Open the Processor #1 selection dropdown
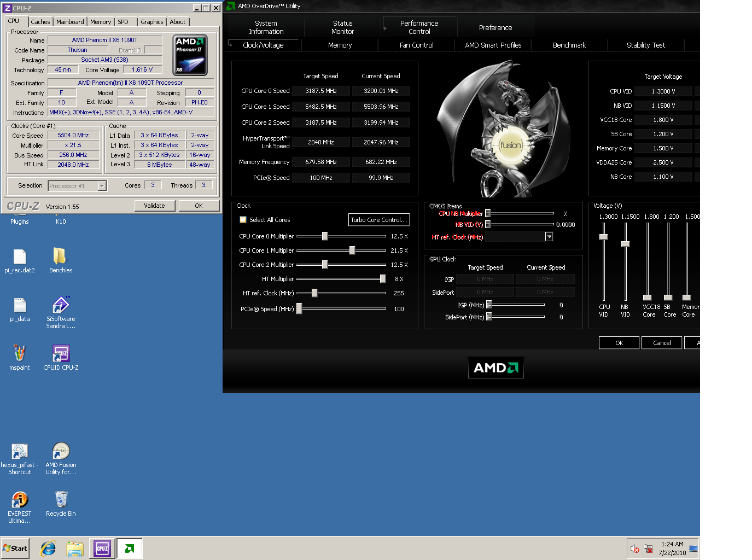This screenshot has width=752, height=560. pyautogui.click(x=102, y=186)
